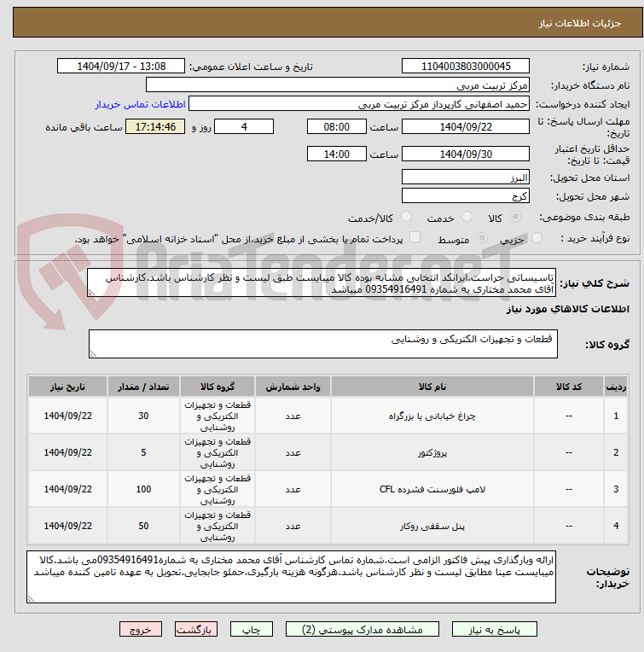Click the response deadline time 08:00 field
644x652 pixels.
[x=337, y=126]
